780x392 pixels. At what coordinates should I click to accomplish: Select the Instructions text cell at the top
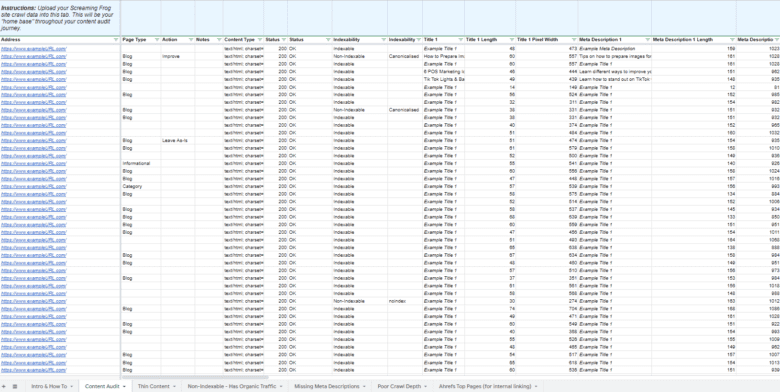[x=60, y=18]
